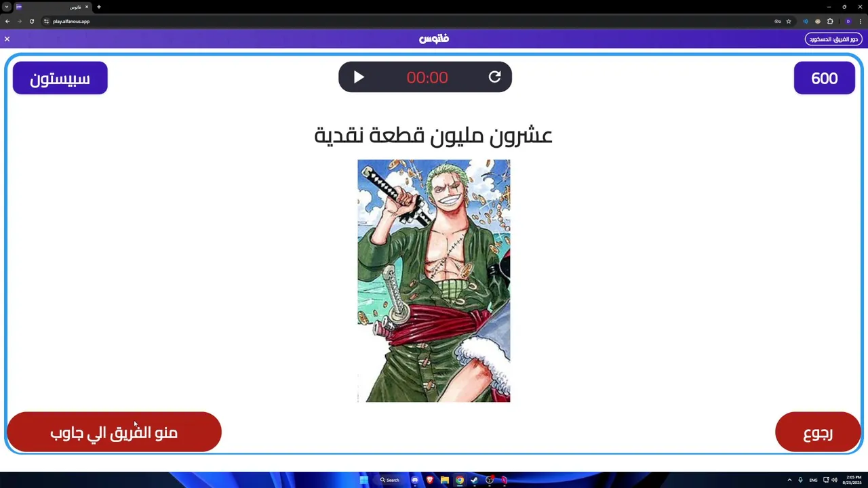
Task: Close the question with X in purple header
Action: (7, 39)
